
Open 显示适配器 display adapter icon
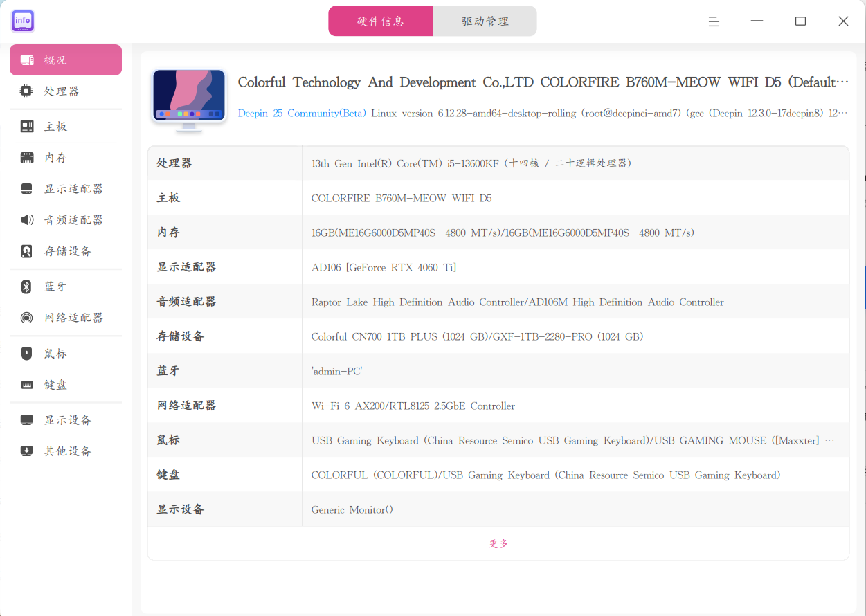tap(26, 189)
